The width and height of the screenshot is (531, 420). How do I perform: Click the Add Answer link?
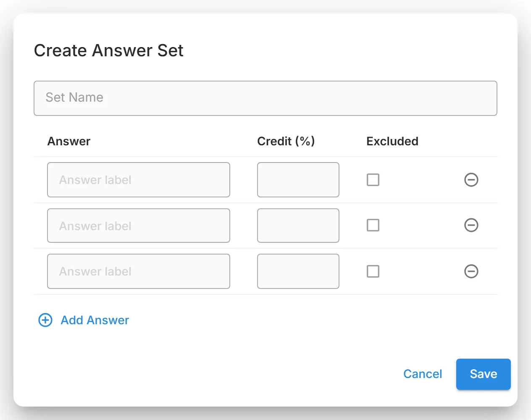[95, 320]
